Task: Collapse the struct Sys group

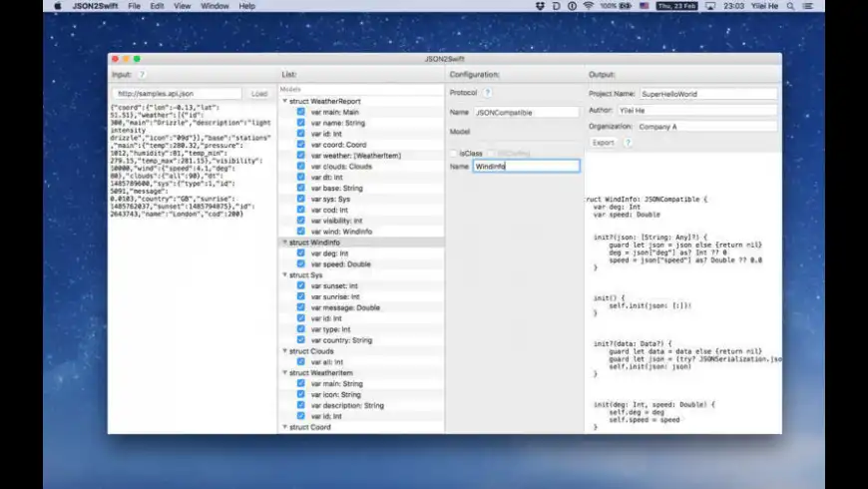Action: (283, 274)
